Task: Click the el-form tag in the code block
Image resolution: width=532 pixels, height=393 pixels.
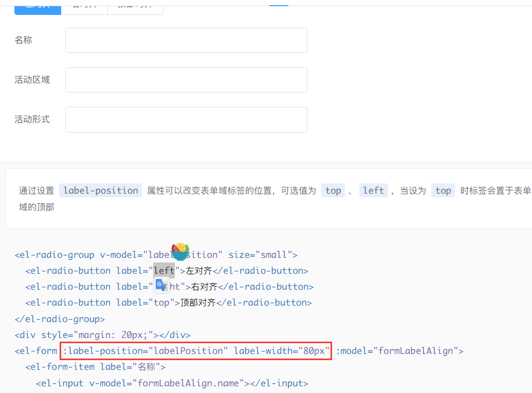Action: pos(36,351)
